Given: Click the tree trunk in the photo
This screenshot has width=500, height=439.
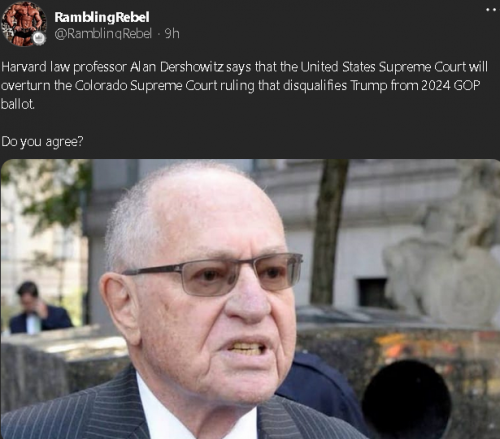Looking at the screenshot, I should (329, 232).
